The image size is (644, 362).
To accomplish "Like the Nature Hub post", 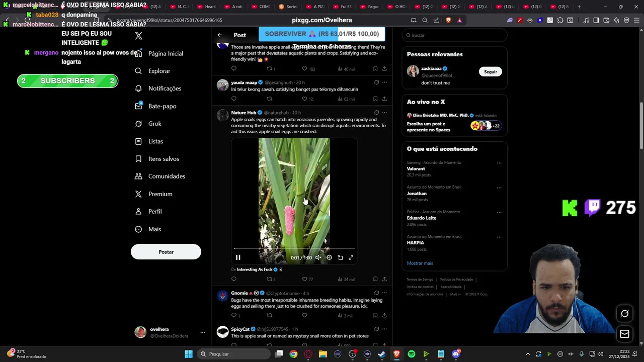I will 304,279.
